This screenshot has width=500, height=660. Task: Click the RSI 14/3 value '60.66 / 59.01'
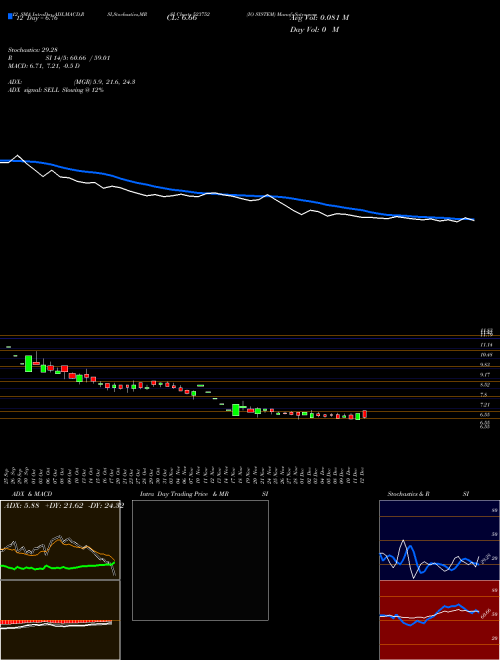(88, 58)
